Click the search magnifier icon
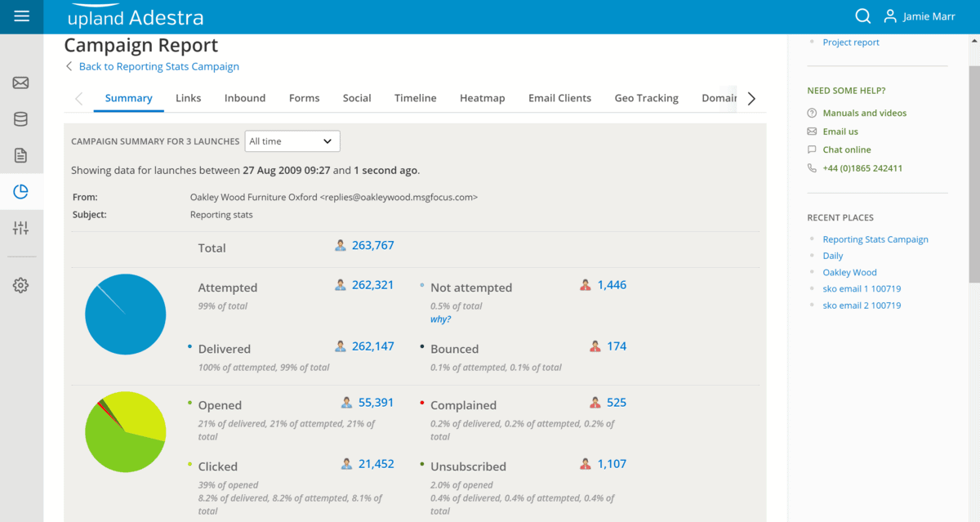 [x=862, y=16]
